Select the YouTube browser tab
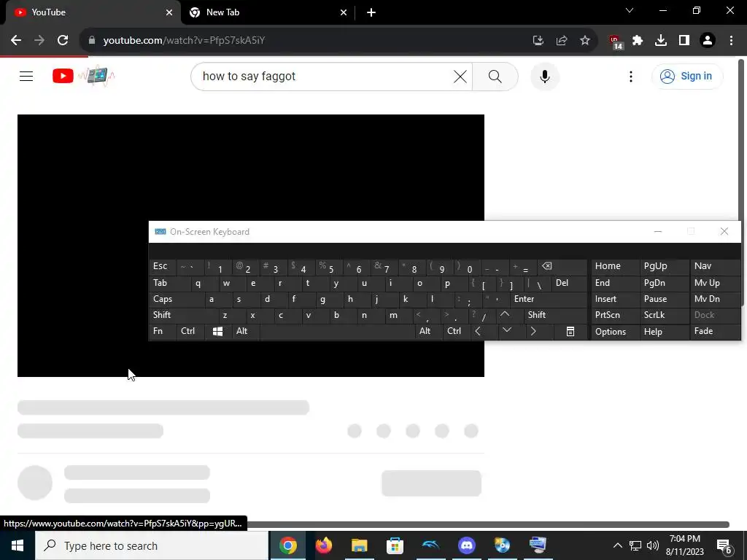Viewport: 747px width, 560px height. pos(93,12)
